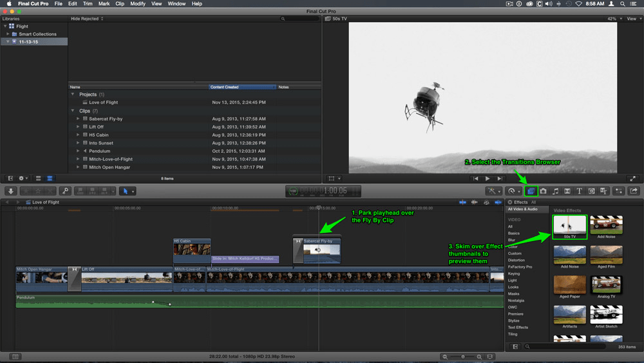Toggle the Effects browser button

(x=531, y=191)
